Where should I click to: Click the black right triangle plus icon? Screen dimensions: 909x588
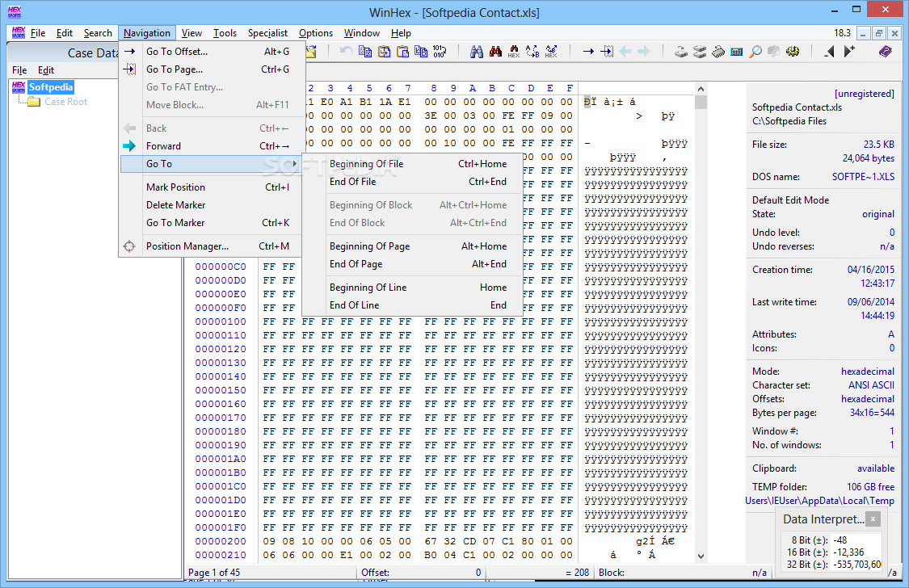(x=849, y=52)
